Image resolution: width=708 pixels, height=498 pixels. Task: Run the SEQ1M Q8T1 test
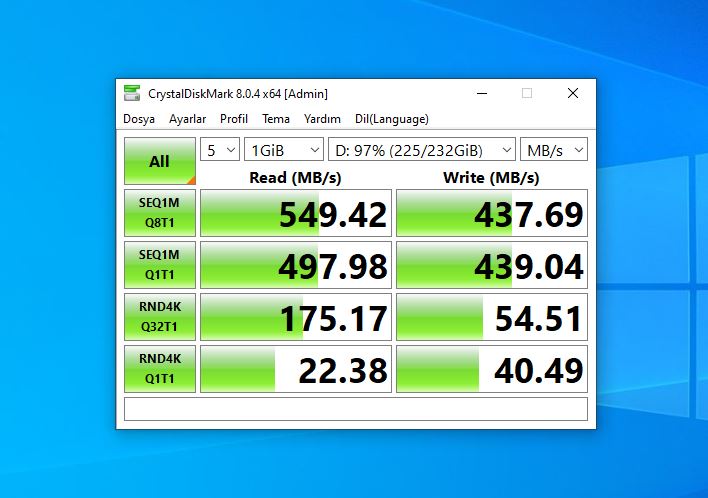(x=160, y=213)
